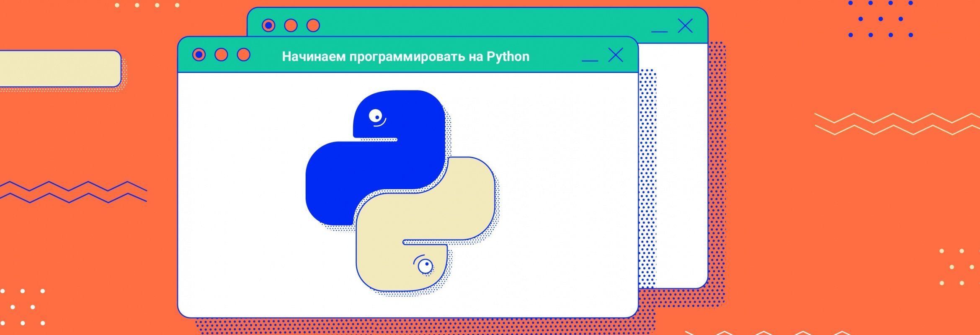Click the front window's dotted leftmost circle button

pyautogui.click(x=199, y=55)
